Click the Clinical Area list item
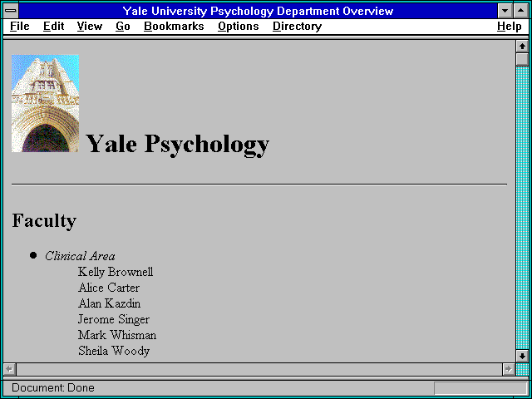The height and width of the screenshot is (399, 532). [80, 256]
